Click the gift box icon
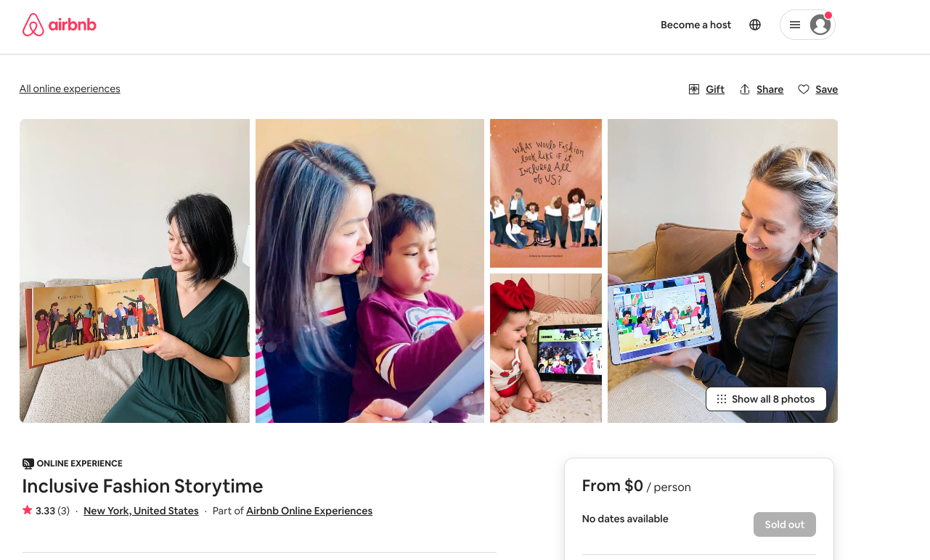The image size is (930, 560). (694, 89)
